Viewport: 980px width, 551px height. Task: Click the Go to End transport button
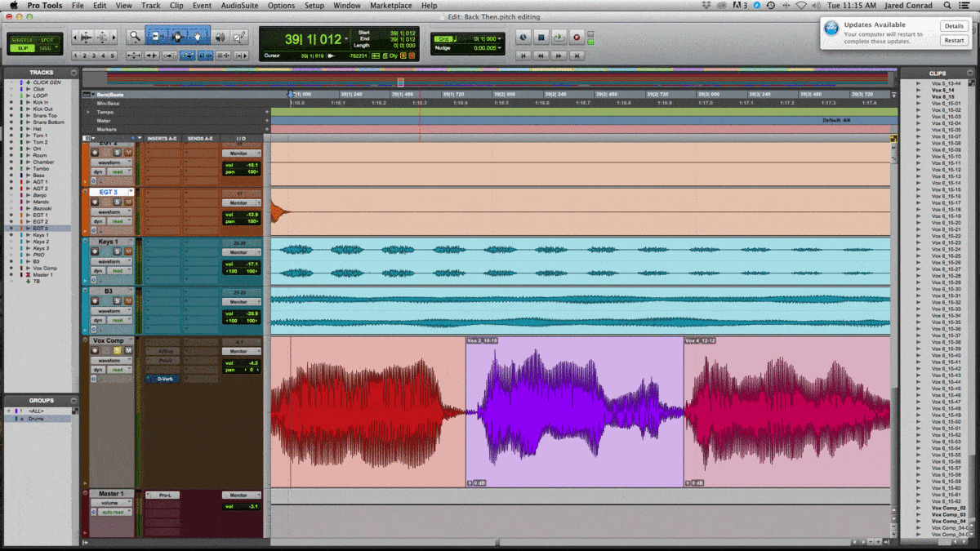coord(577,56)
